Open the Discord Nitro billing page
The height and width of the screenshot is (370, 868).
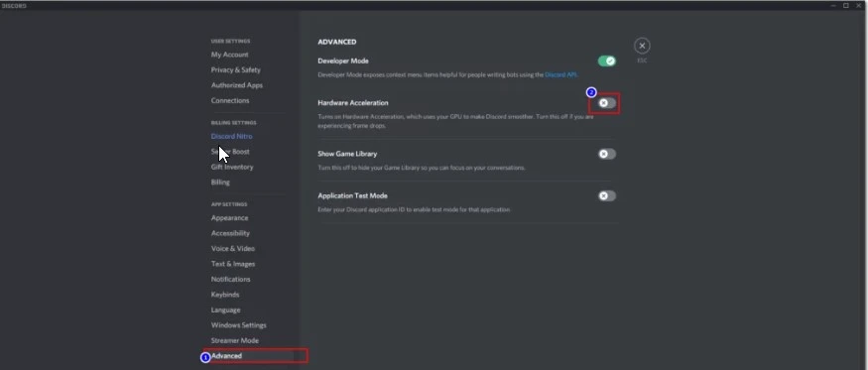tap(232, 136)
